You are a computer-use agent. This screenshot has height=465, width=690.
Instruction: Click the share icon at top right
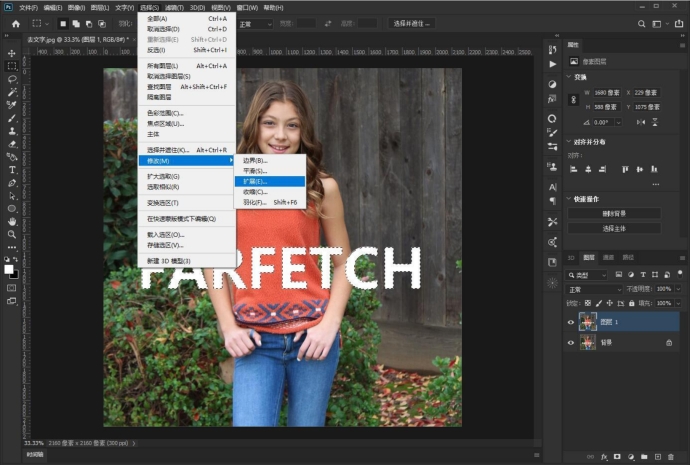(x=679, y=24)
